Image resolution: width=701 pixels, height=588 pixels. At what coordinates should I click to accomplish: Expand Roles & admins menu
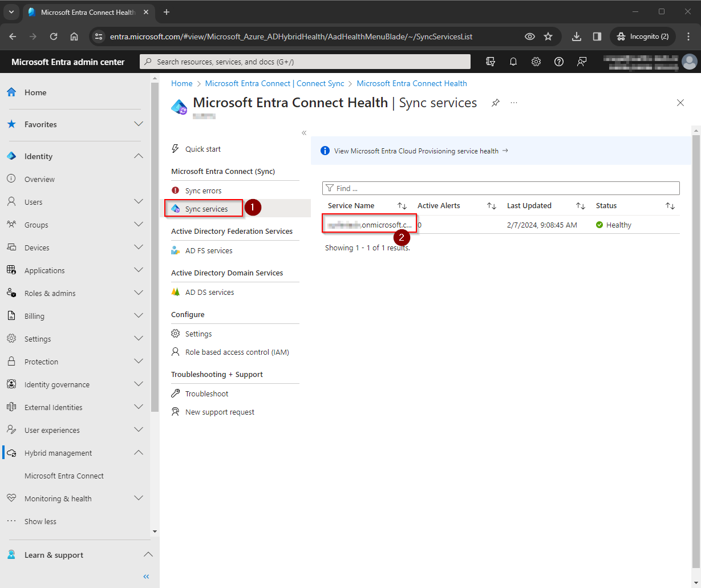click(x=138, y=293)
